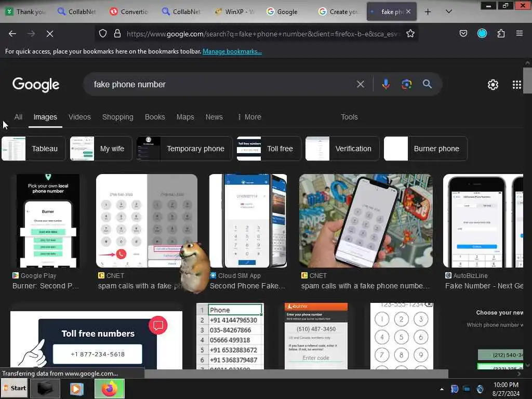This screenshot has height=399, width=532.
Task: Go to Google homepage via the logo
Action: (x=36, y=85)
